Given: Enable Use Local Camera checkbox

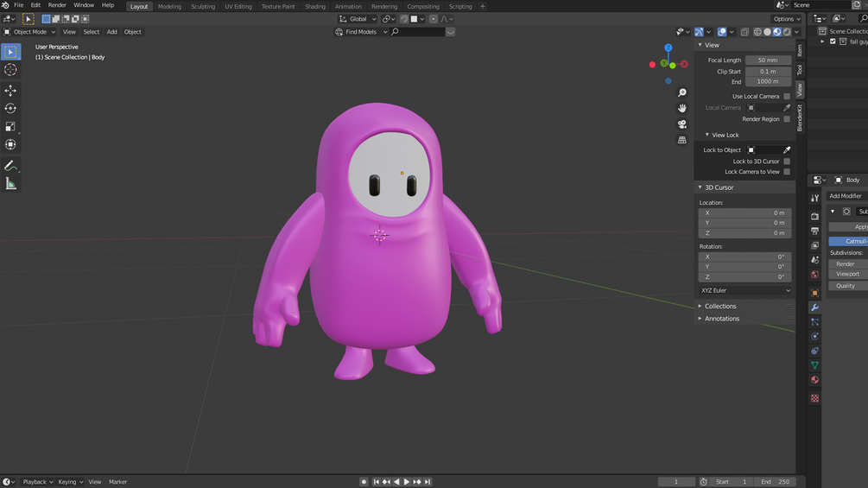Looking at the screenshot, I should click(787, 96).
